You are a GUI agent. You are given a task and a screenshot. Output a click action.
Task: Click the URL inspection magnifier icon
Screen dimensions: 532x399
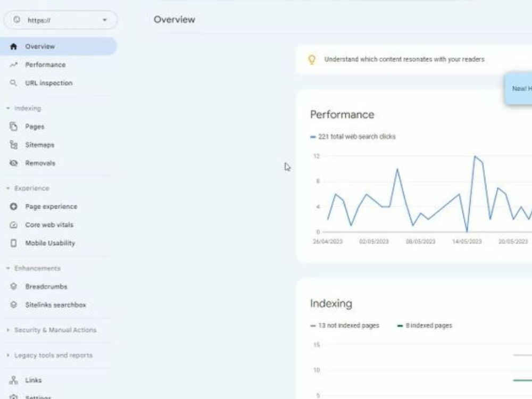14,83
